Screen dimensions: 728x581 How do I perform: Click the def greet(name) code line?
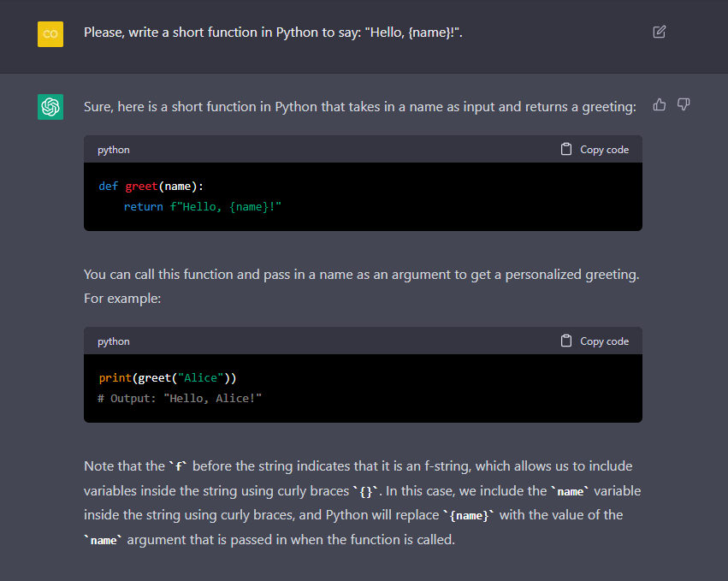click(x=151, y=187)
